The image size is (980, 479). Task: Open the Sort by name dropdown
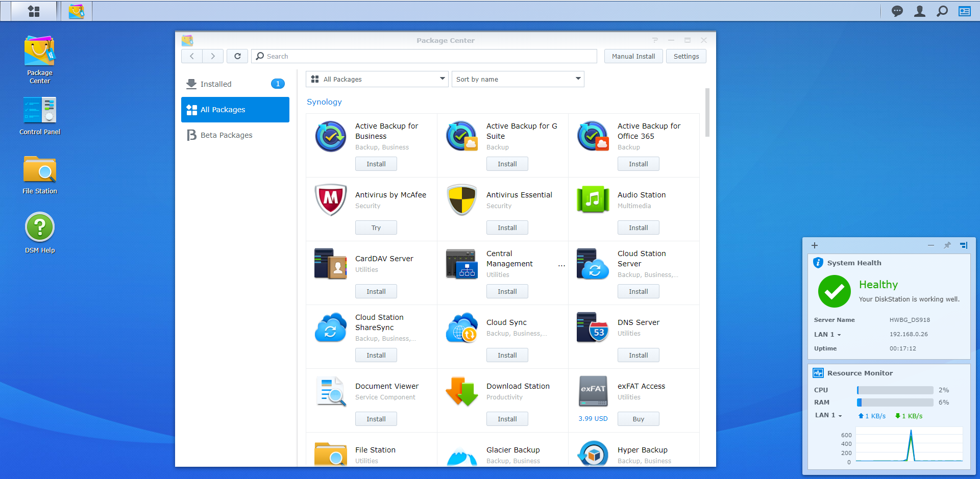coord(518,79)
